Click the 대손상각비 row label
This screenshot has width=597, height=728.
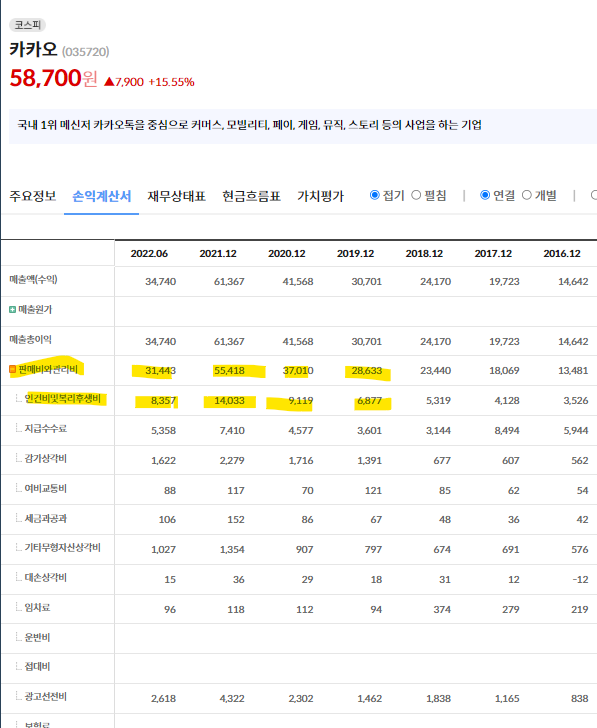pos(45,578)
